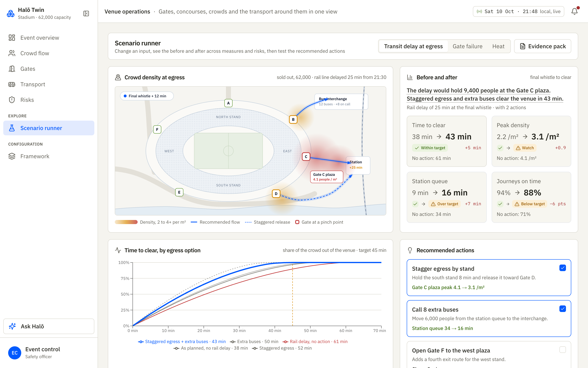Click the Framework layers icon
The width and height of the screenshot is (588, 368).
point(12,156)
